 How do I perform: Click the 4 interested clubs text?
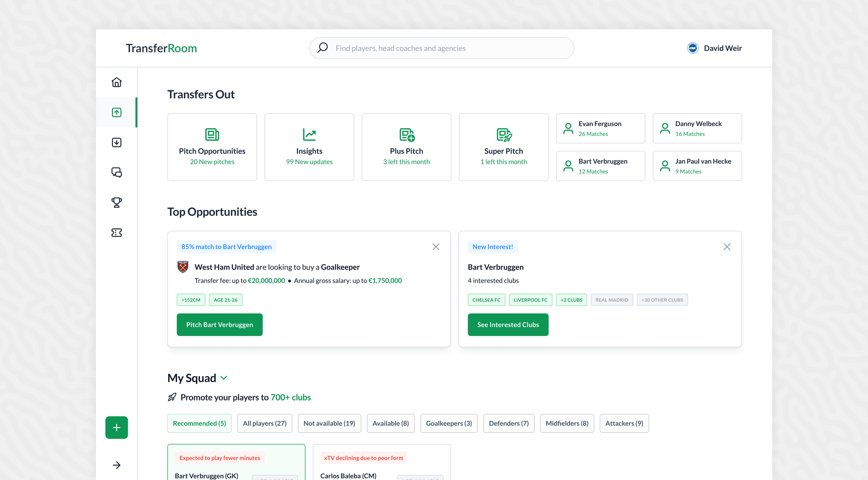coord(493,280)
